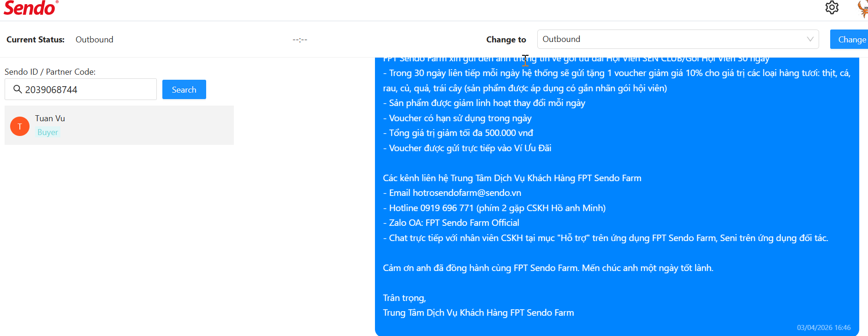The image size is (868, 336).
Task: Click the Sendo ID / Partner Code label
Action: click(50, 72)
